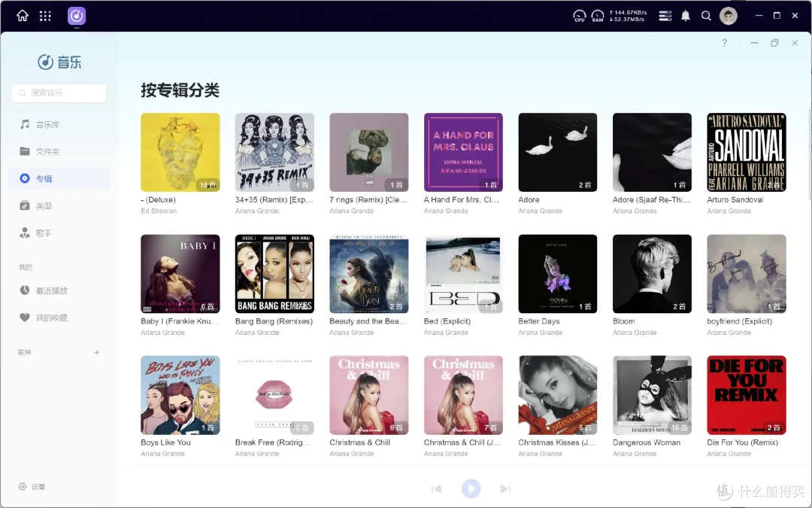812x508 pixels.
Task: Open the Boys Like You album cover
Action: pos(180,395)
